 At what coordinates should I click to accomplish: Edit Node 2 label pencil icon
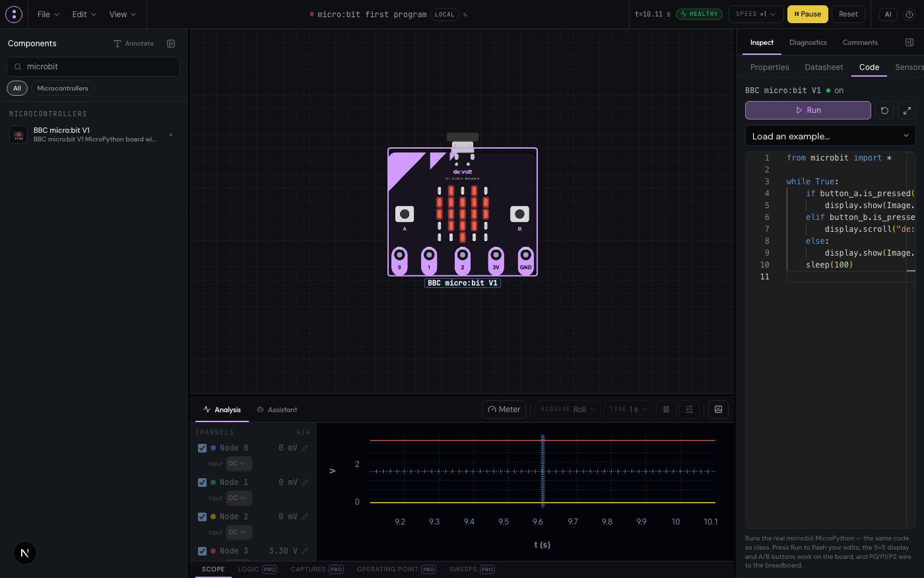pos(305,517)
